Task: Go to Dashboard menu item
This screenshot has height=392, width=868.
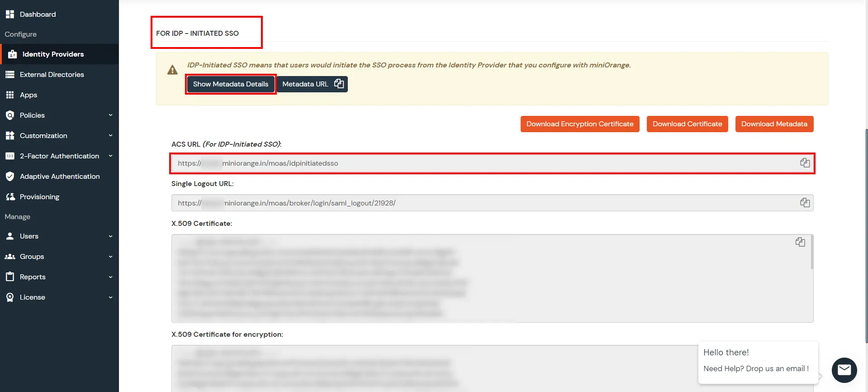Action: pyautogui.click(x=59, y=14)
